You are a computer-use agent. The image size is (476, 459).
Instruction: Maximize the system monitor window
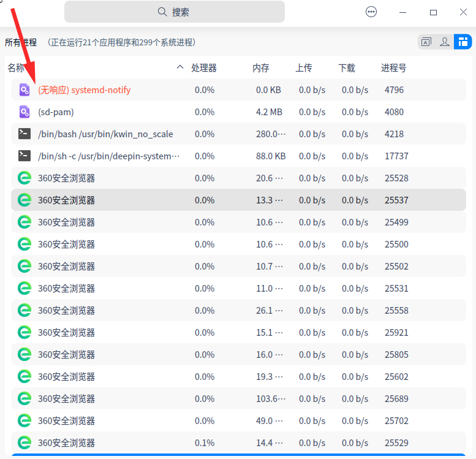[433, 12]
